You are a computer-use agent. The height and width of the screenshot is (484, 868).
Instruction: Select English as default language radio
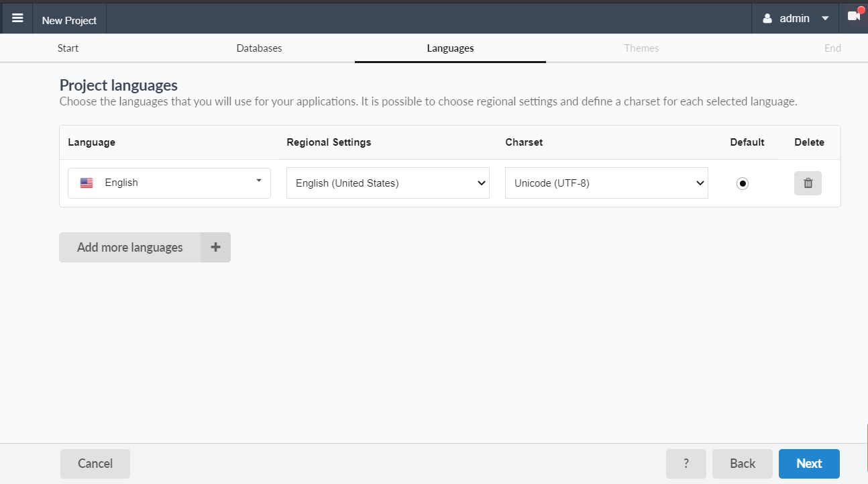pyautogui.click(x=743, y=183)
